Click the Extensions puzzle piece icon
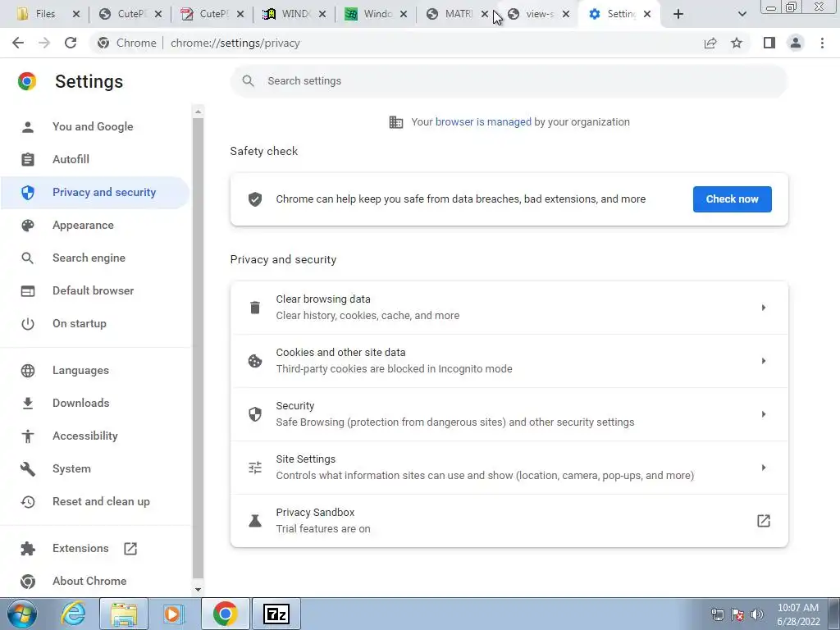 pos(27,548)
